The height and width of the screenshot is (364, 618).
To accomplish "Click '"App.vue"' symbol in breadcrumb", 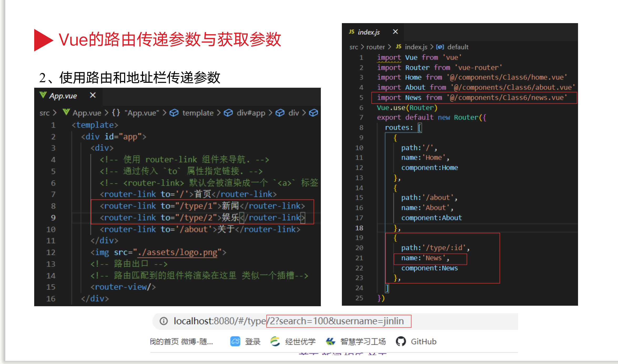I will (142, 113).
